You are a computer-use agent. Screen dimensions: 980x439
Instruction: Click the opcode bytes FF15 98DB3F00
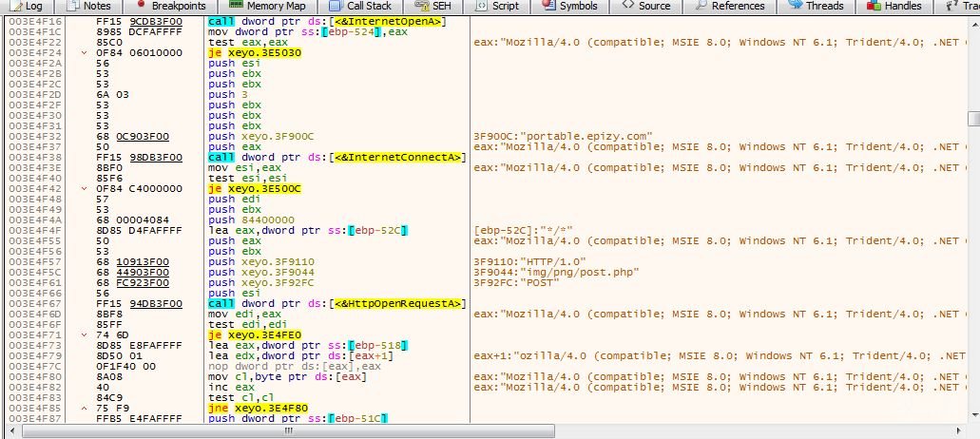click(140, 158)
